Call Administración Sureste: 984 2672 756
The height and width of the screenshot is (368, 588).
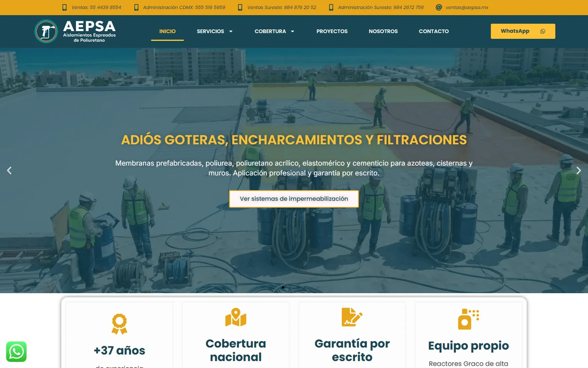(x=381, y=7)
